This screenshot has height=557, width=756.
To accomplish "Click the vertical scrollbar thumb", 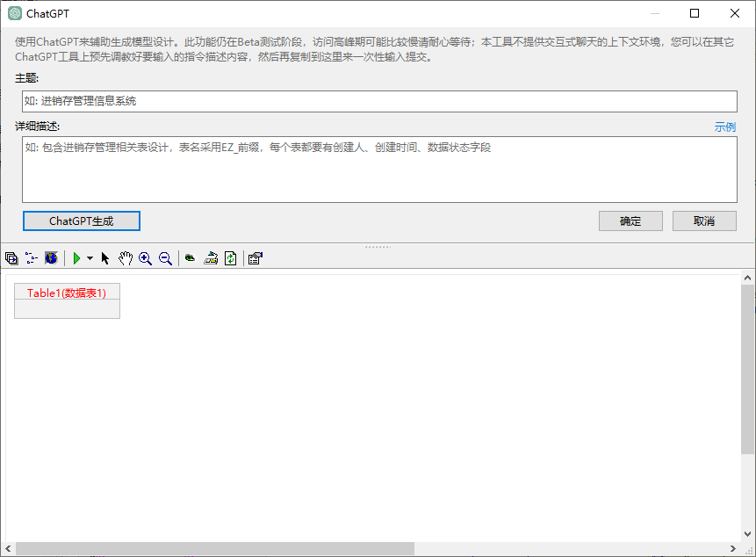I will [747, 369].
